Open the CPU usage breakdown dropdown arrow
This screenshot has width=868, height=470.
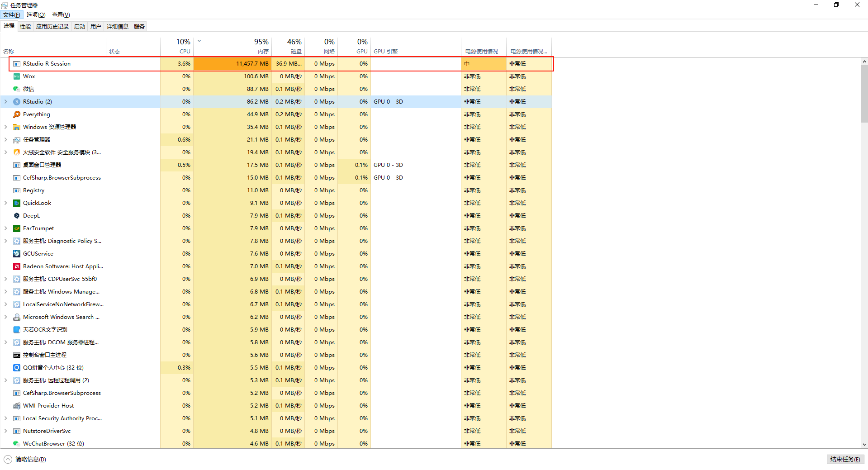tap(199, 41)
